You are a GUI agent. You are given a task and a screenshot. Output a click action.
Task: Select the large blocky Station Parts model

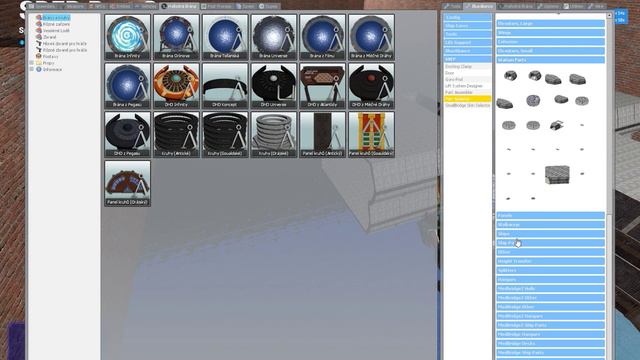tap(557, 174)
